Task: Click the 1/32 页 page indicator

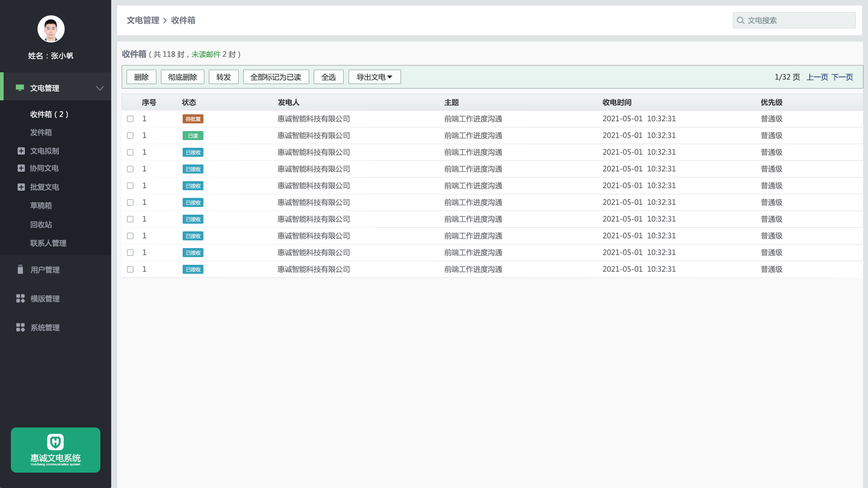Action: click(788, 77)
